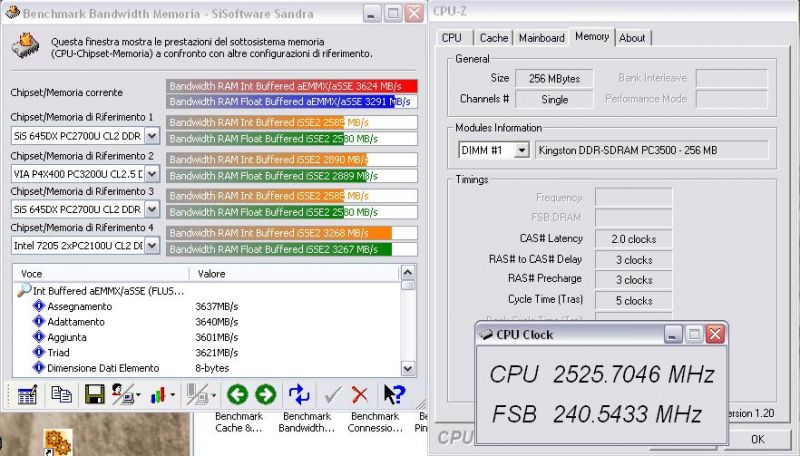
Task: Click the info icon next to Dimensione Dati Elemento
Action: (x=39, y=367)
